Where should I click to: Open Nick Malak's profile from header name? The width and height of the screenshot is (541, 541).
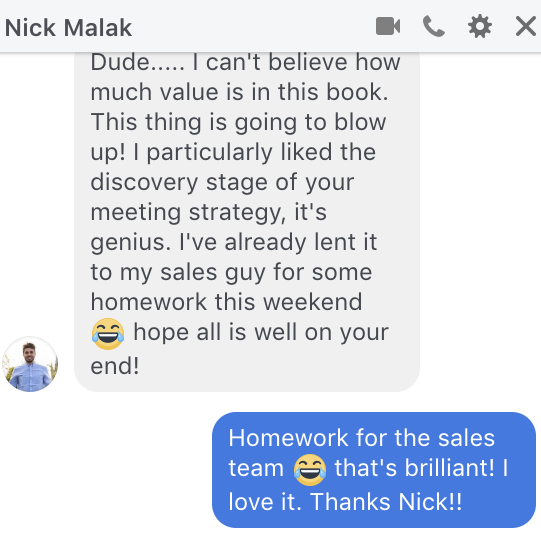pyautogui.click(x=68, y=28)
